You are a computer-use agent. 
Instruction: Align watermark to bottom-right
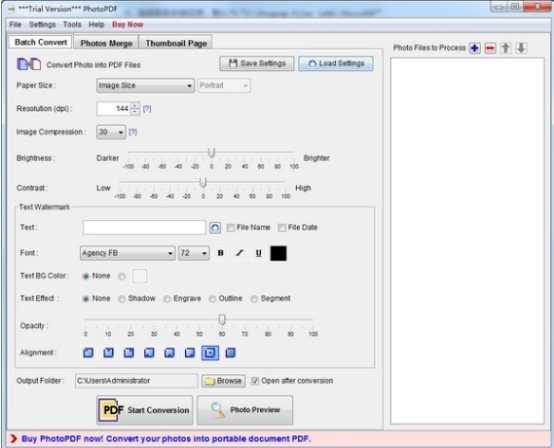190,353
